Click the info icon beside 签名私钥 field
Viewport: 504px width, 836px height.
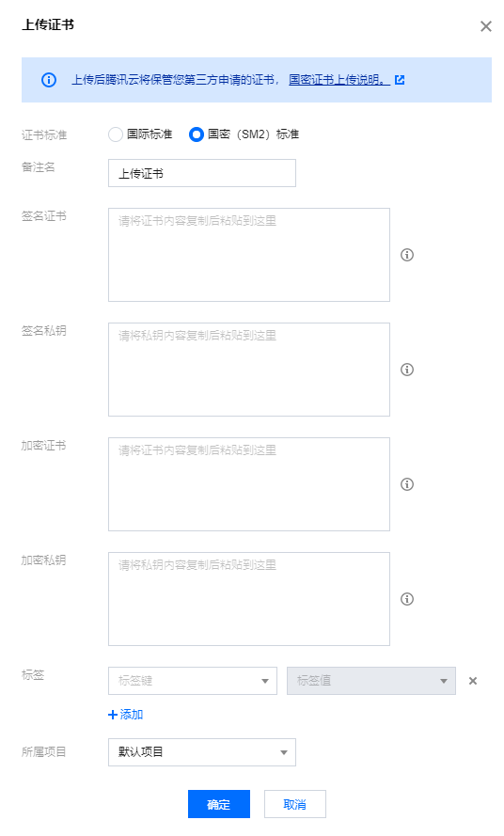[x=407, y=370]
